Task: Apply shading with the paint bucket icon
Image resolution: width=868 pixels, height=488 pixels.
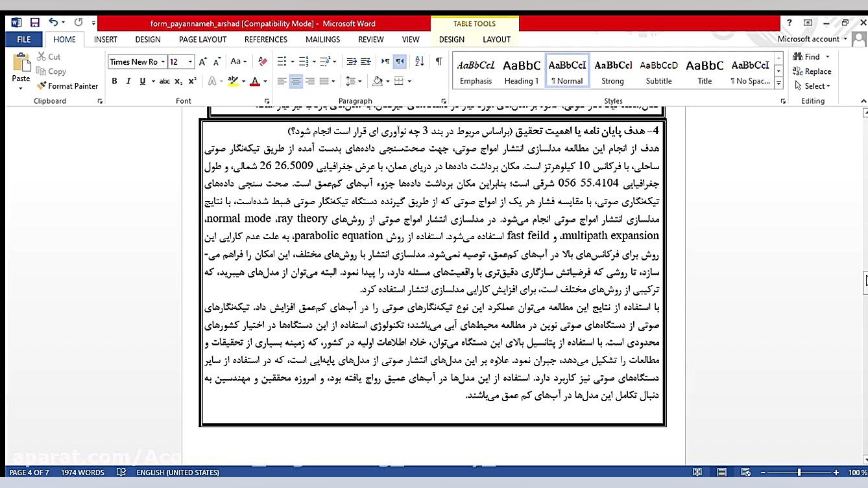Action: (378, 81)
